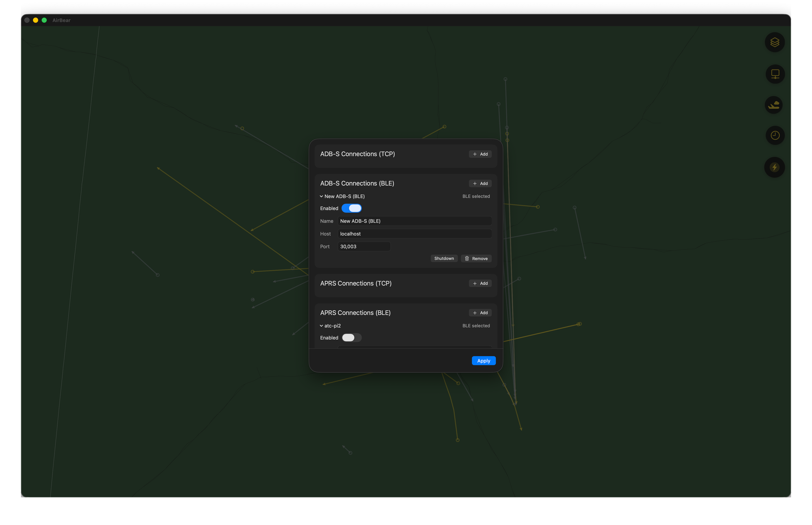Image resolution: width=812 pixels, height=525 pixels.
Task: Click the network display connections icon
Action: tap(775, 74)
